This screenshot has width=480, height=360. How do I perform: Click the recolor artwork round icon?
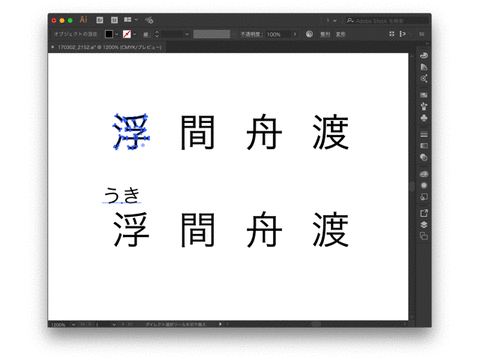pos(309,34)
